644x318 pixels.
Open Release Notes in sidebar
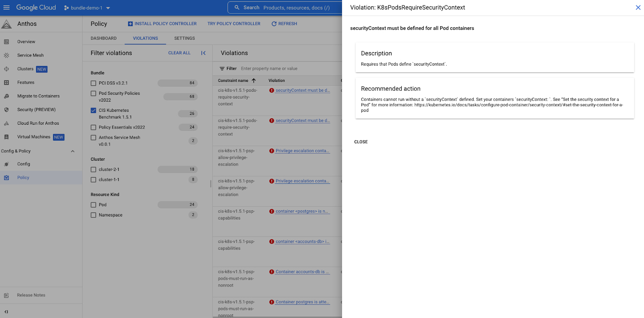pyautogui.click(x=31, y=295)
